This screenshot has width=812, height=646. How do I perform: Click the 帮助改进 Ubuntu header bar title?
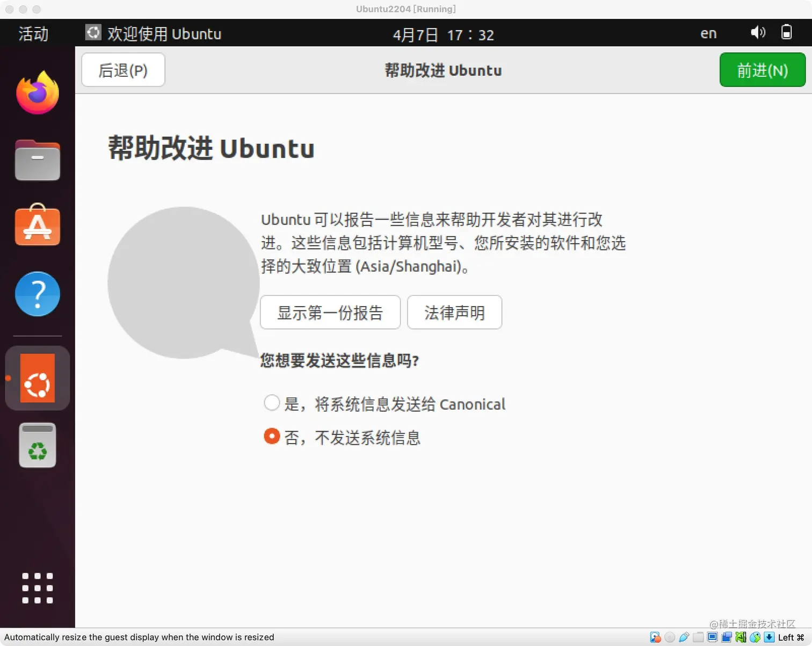pos(443,70)
